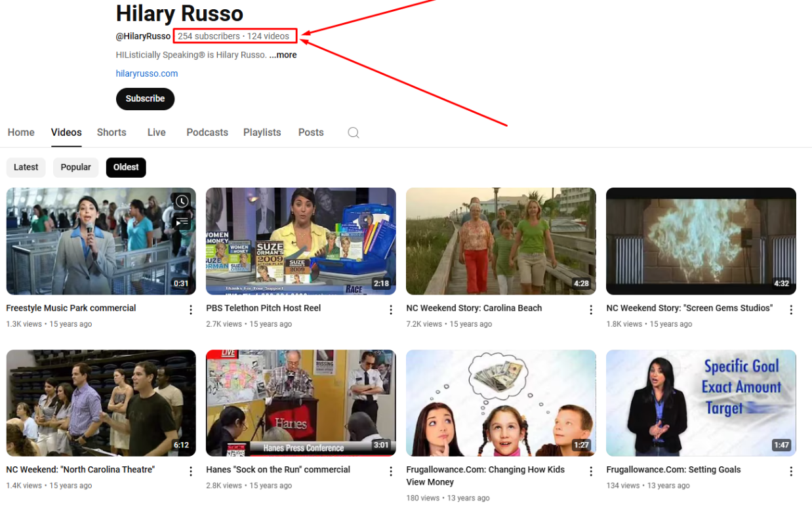Open options menu for PBS Telethon Pitch Host Reel

(391, 310)
